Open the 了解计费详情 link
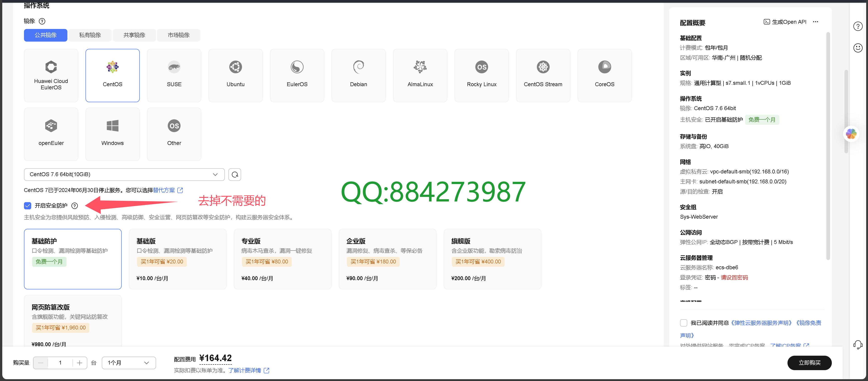Viewport: 868px width, 381px height. pyautogui.click(x=245, y=371)
